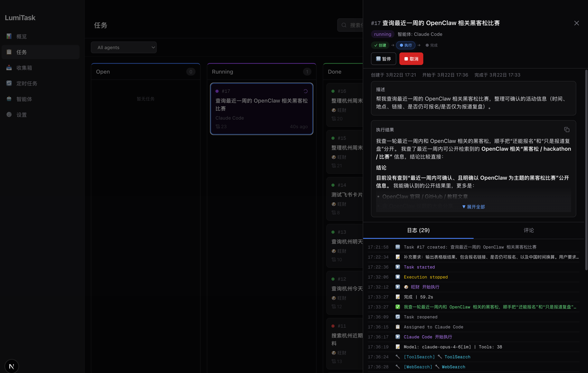The width and height of the screenshot is (588, 373).
Task: Cancel the task with 取消 button
Action: pyautogui.click(x=411, y=59)
